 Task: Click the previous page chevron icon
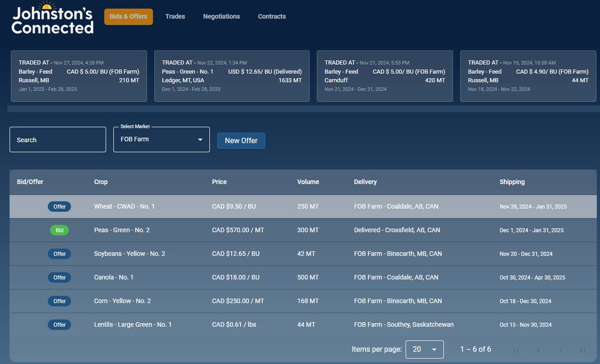pos(538,350)
